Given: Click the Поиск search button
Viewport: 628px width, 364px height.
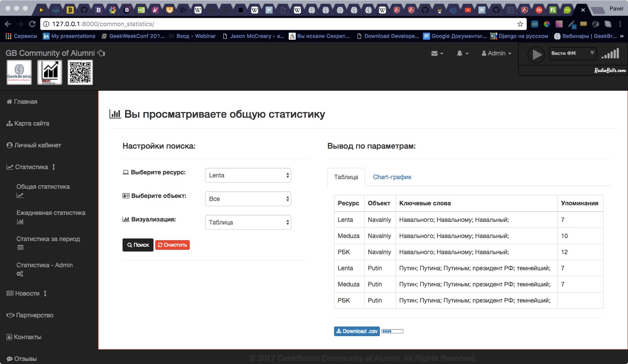Looking at the screenshot, I should click(138, 245).
